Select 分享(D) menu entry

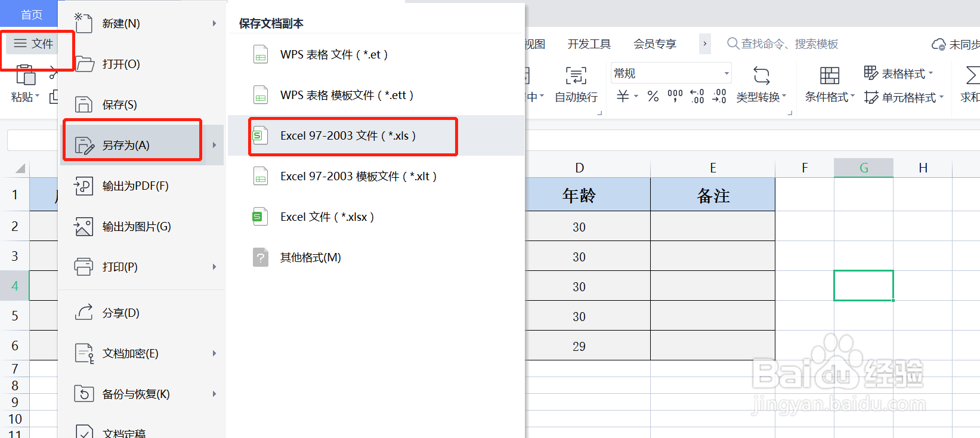(x=141, y=313)
